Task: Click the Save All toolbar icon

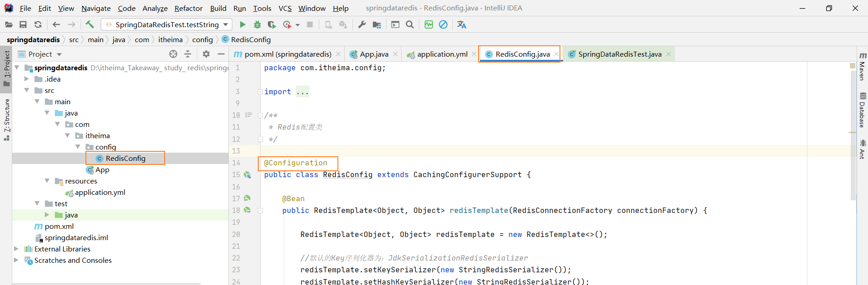Action: pyautogui.click(x=23, y=24)
